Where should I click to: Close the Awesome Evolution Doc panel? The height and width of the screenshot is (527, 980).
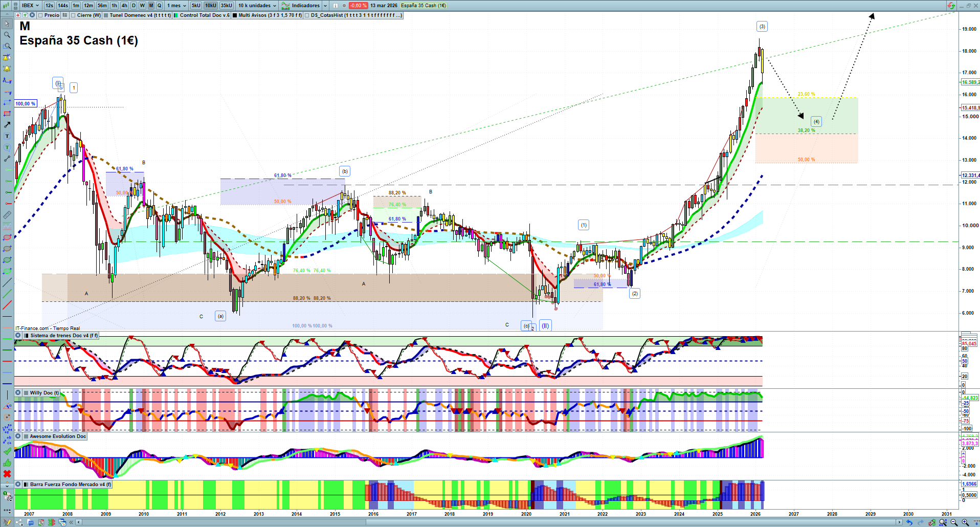pos(18,436)
